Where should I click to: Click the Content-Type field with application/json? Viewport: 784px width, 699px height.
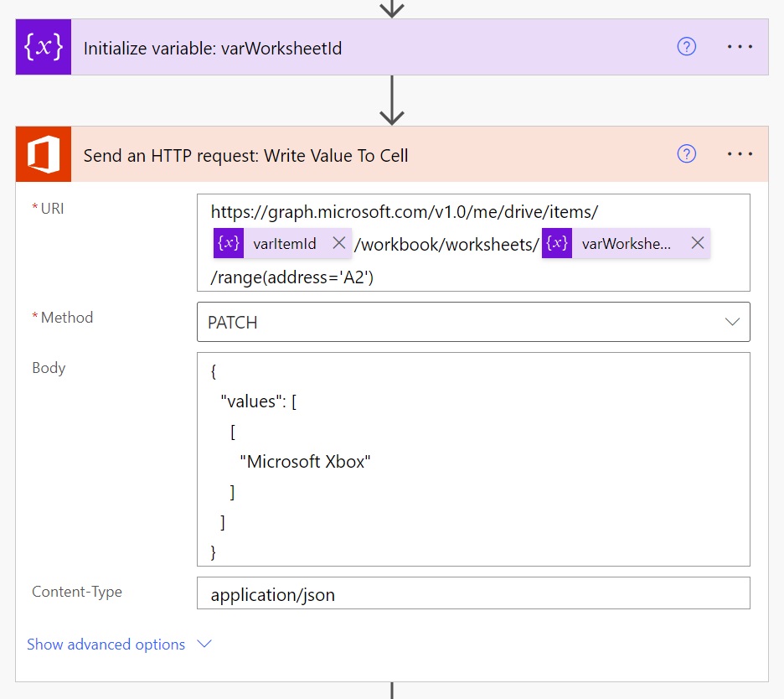(473, 595)
